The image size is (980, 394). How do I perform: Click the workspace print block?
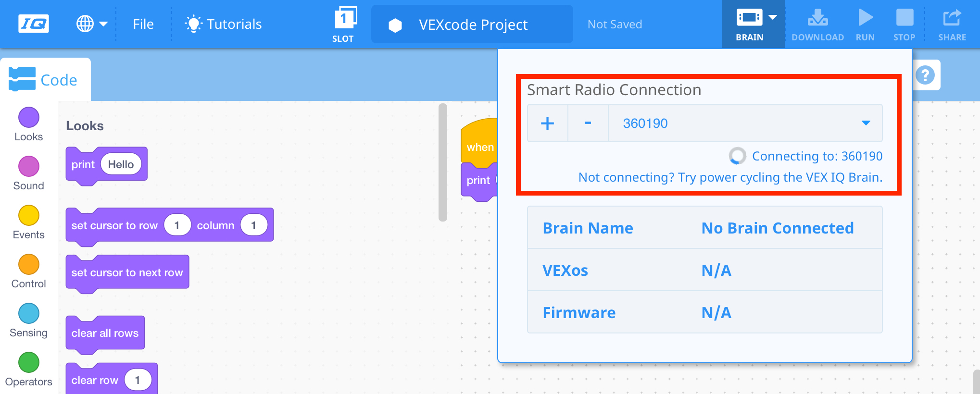pos(479,181)
